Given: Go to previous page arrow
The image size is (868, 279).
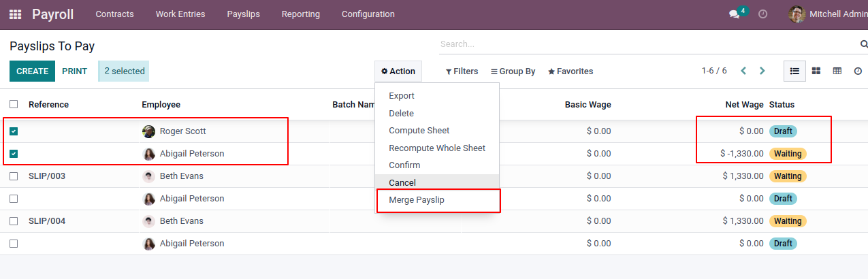Looking at the screenshot, I should pos(743,71).
